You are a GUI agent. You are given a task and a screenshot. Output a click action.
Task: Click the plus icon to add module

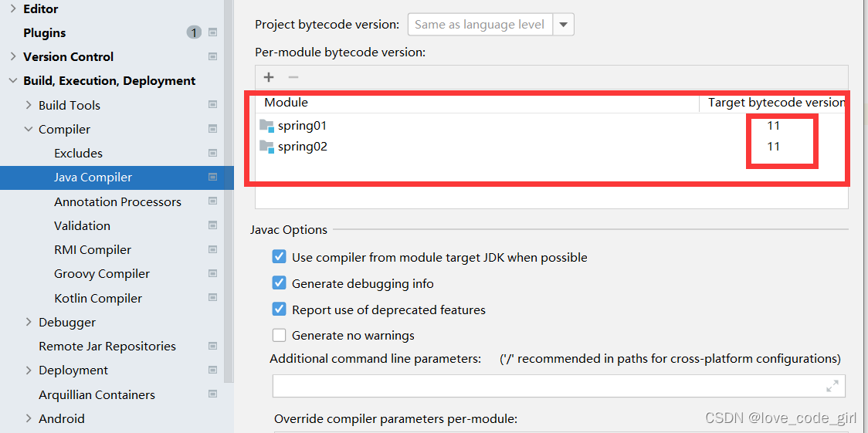[x=269, y=77]
